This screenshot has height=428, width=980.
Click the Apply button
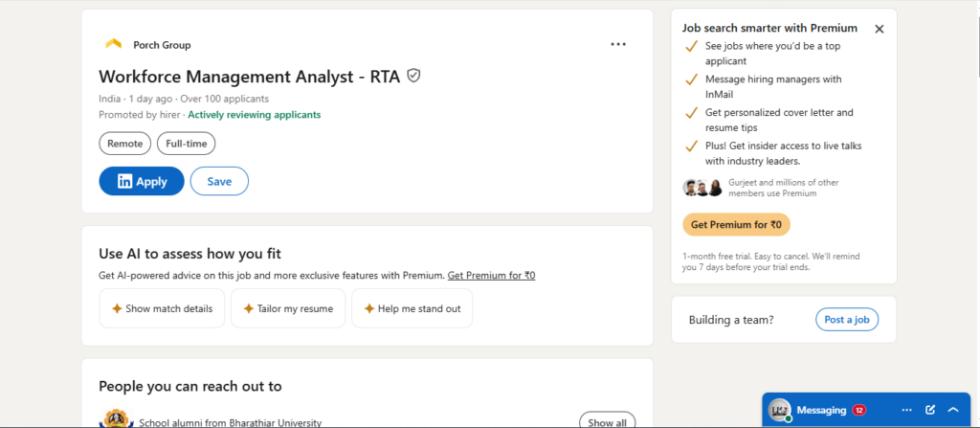(x=142, y=182)
